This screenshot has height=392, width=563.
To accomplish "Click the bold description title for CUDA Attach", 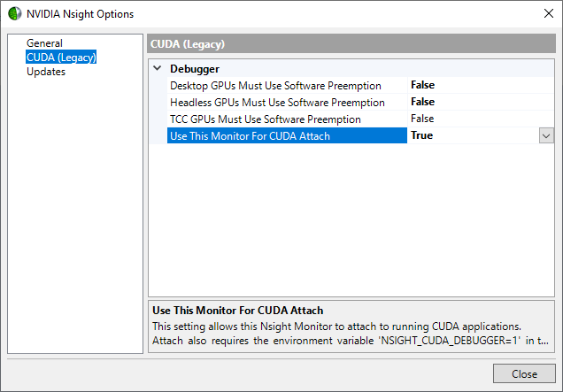I will tap(238, 311).
